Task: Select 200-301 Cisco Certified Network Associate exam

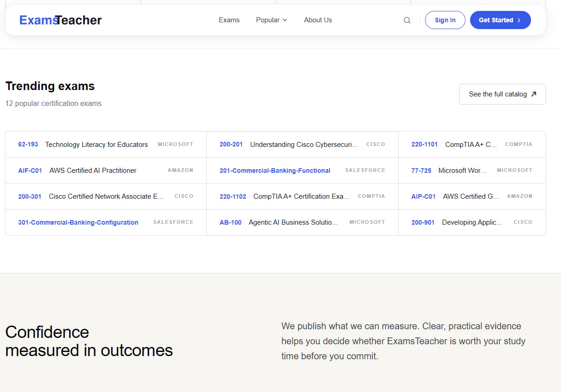Action: point(106,196)
